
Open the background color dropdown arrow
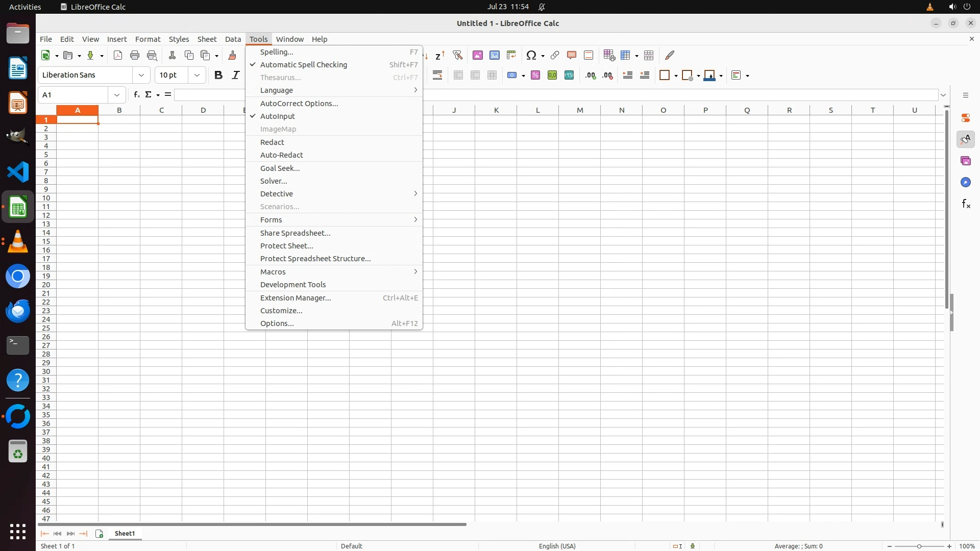pos(721,76)
